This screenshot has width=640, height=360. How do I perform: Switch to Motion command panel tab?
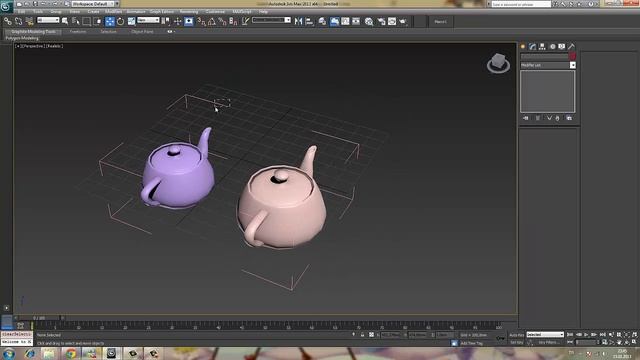pyautogui.click(x=552, y=47)
